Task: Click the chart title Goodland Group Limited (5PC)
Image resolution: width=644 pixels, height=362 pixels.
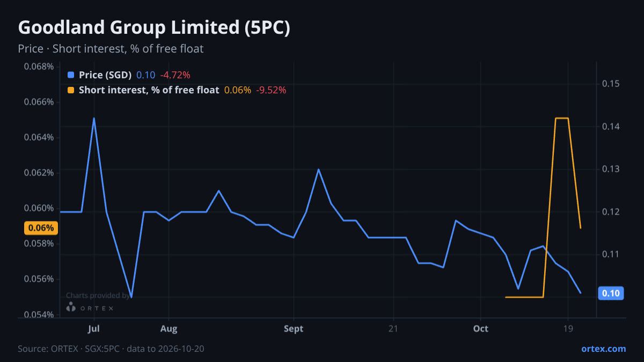Action: [x=154, y=27]
